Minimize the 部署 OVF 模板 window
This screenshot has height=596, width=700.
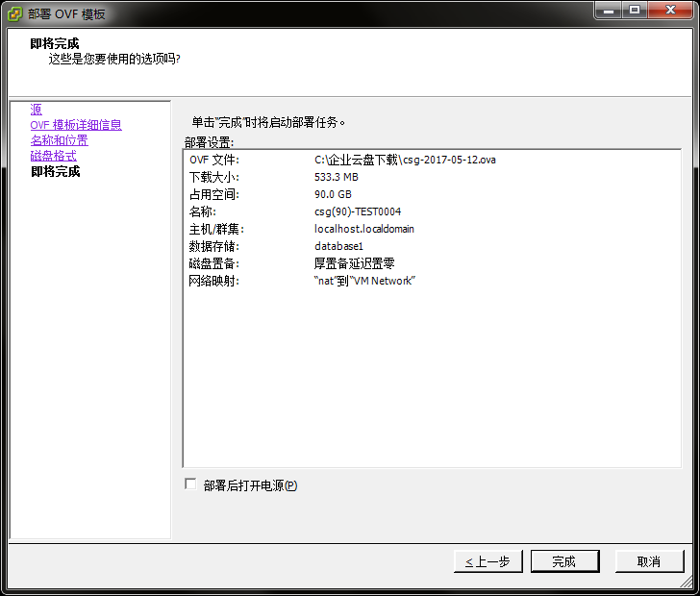(608, 10)
